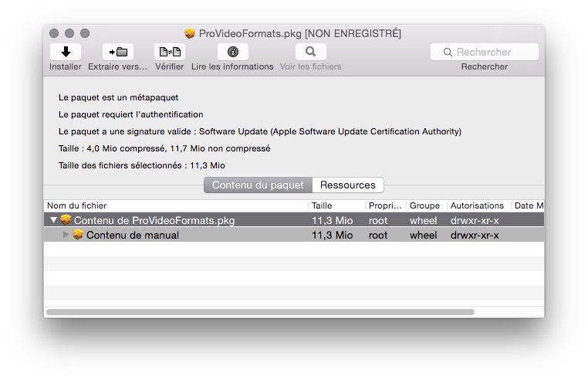
Task: Click the signature valide information line
Action: coord(260,131)
